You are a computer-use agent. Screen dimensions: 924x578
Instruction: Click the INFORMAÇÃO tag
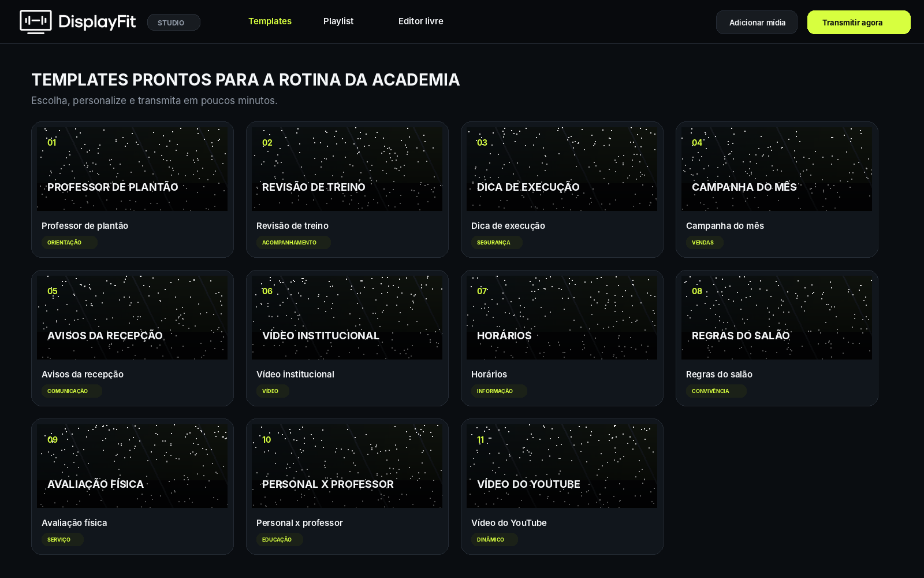click(499, 391)
